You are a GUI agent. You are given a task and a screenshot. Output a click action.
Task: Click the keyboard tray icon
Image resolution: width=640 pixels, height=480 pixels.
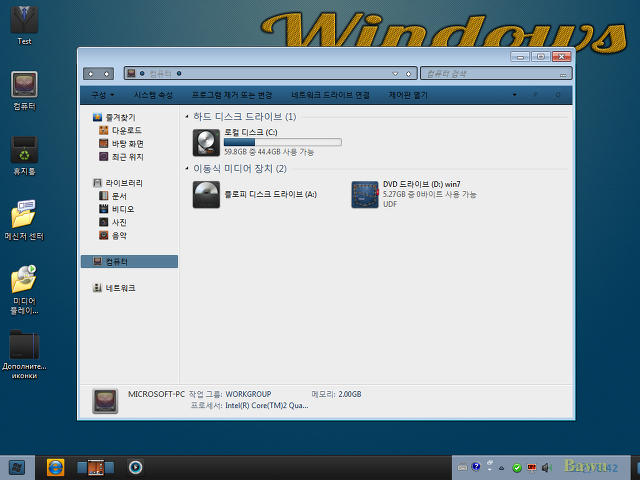[x=462, y=467]
